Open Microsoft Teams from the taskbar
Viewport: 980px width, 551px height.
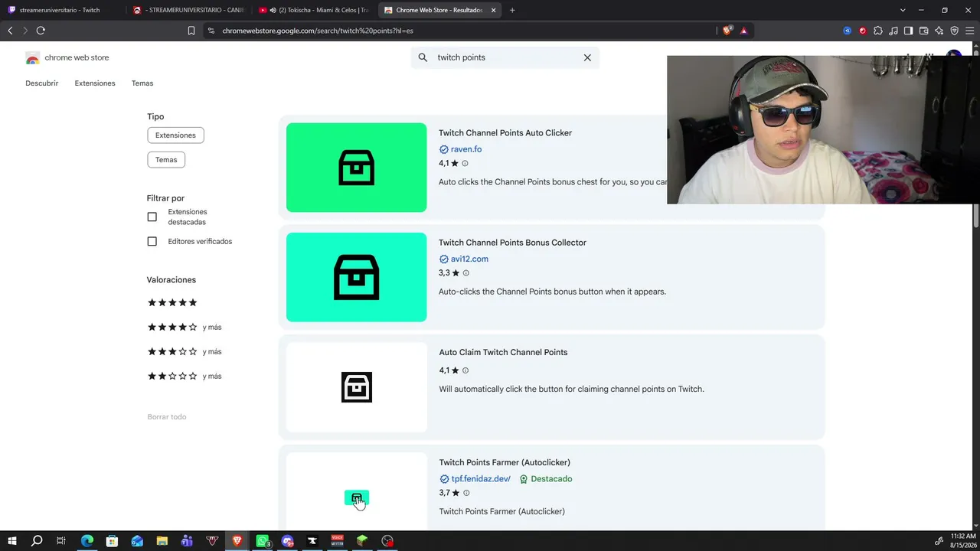pos(188,541)
